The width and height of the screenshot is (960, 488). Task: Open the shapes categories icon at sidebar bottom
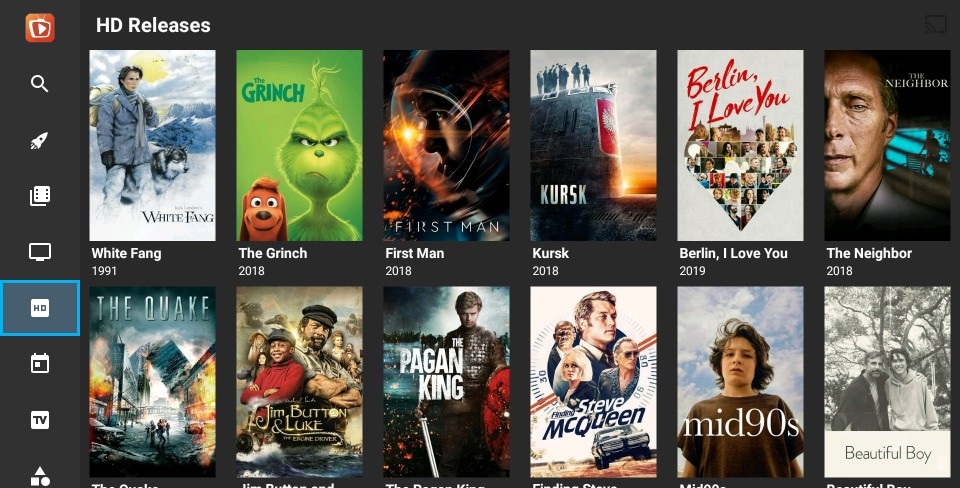click(x=40, y=477)
